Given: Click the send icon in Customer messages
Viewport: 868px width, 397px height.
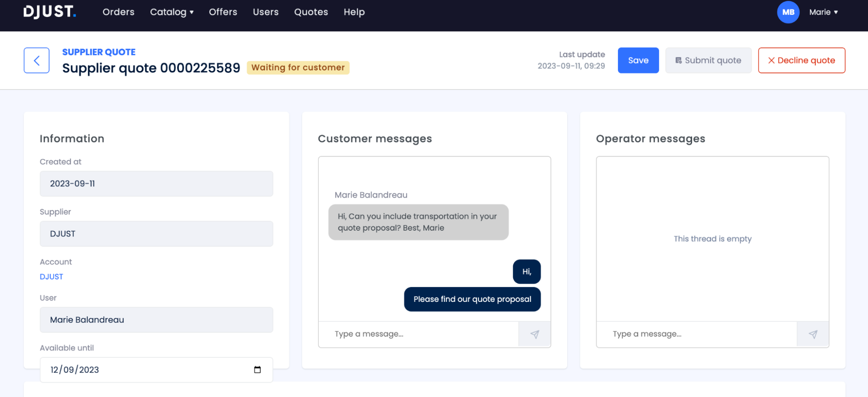Looking at the screenshot, I should pos(535,334).
